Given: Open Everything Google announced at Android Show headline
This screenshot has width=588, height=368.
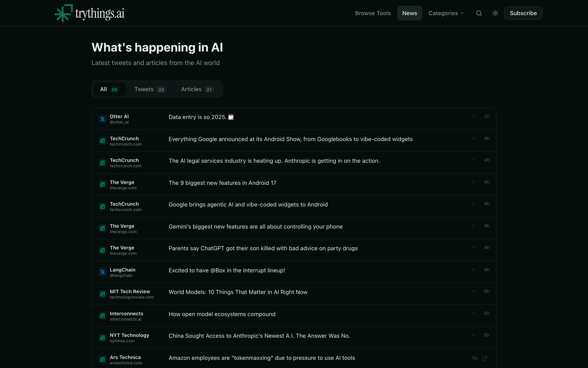Looking at the screenshot, I should click(x=291, y=139).
